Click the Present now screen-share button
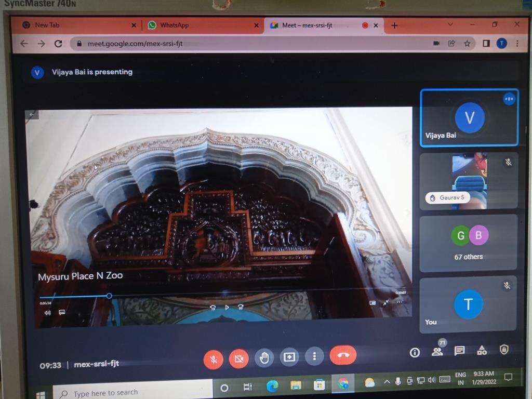 pyautogui.click(x=289, y=357)
